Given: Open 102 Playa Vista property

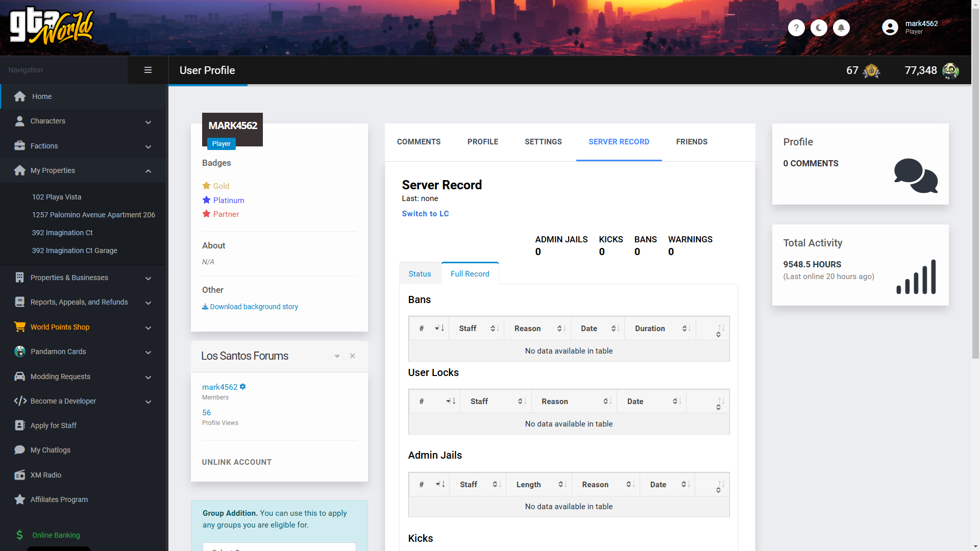Looking at the screenshot, I should coord(57,197).
